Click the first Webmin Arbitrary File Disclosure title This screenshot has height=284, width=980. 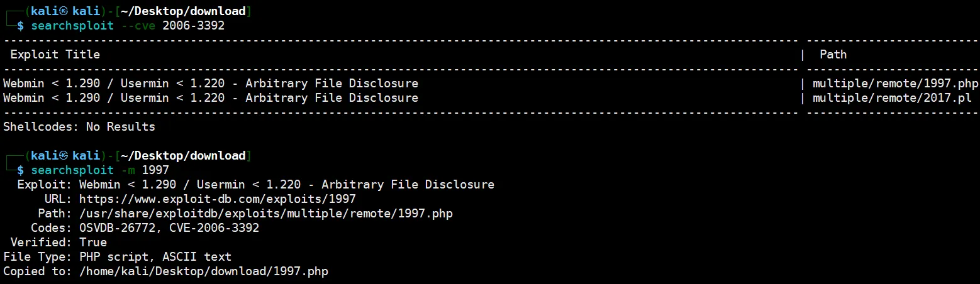coord(210,84)
